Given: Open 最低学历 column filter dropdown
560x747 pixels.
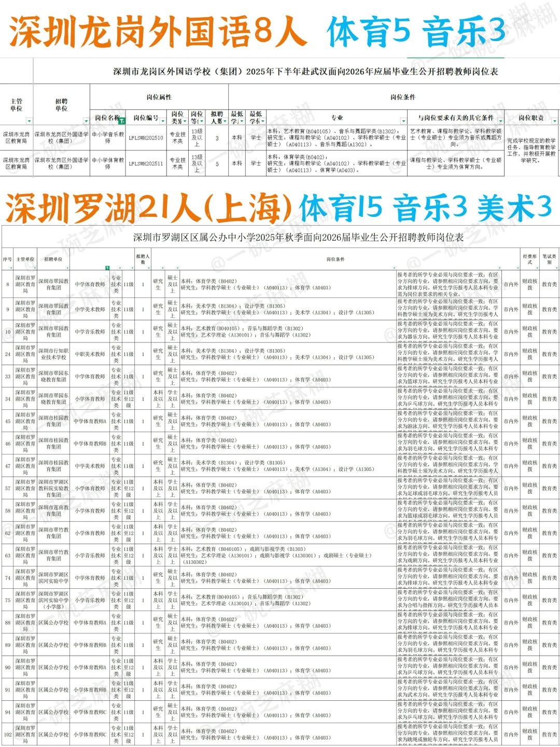Looking at the screenshot, I should 243,121.
